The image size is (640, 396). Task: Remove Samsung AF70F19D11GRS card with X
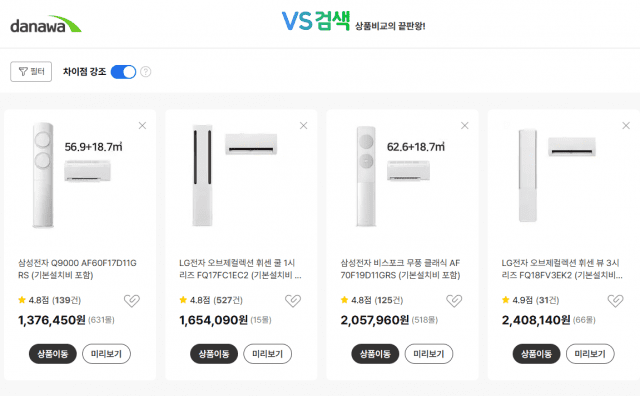pyautogui.click(x=464, y=125)
